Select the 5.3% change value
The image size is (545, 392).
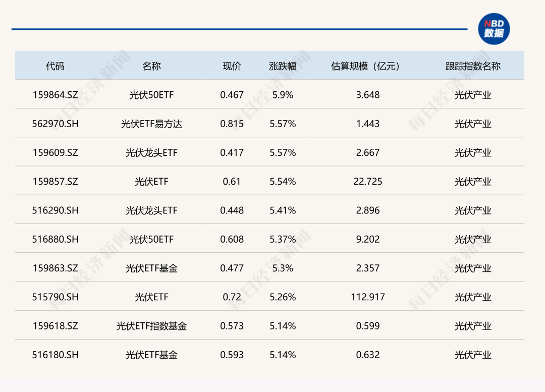pyautogui.click(x=283, y=268)
